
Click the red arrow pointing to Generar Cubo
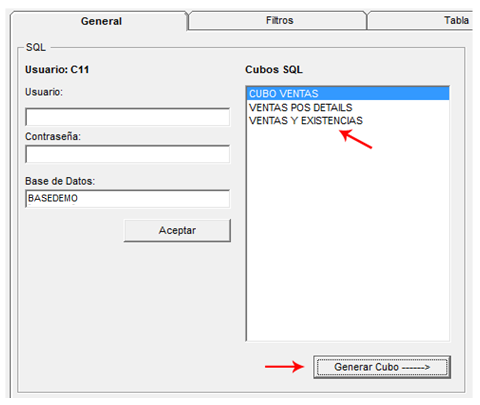click(x=285, y=367)
